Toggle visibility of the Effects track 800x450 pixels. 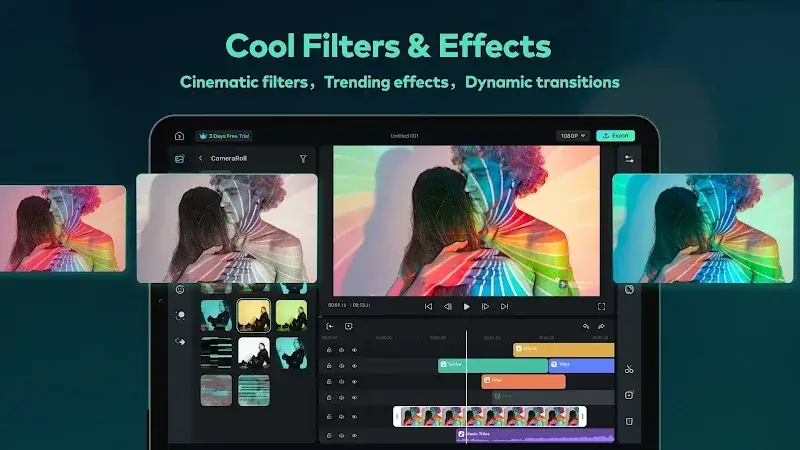tap(354, 350)
